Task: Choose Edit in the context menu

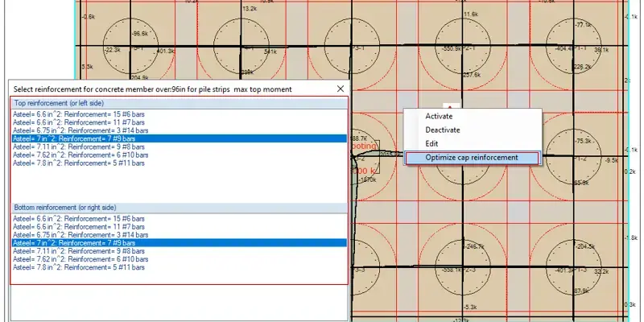Action: tap(431, 144)
